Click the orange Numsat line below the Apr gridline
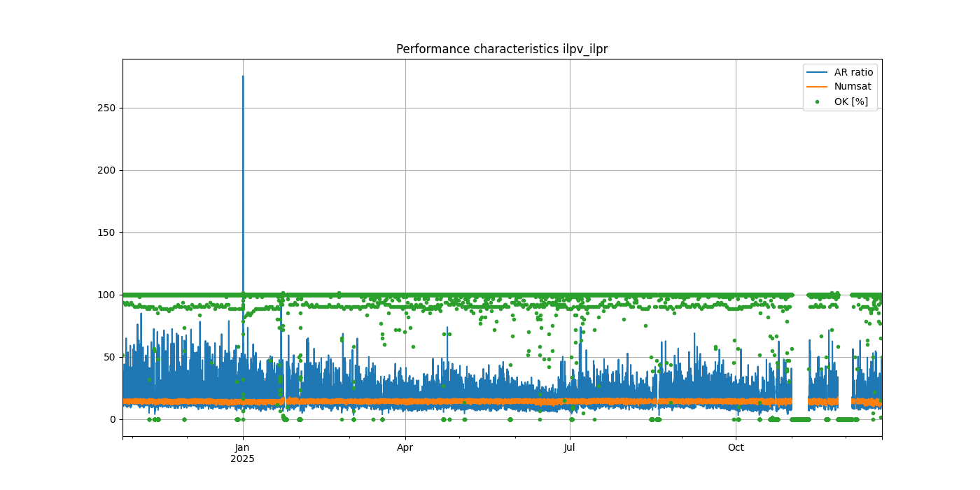The width and height of the screenshot is (980, 490). click(x=405, y=402)
